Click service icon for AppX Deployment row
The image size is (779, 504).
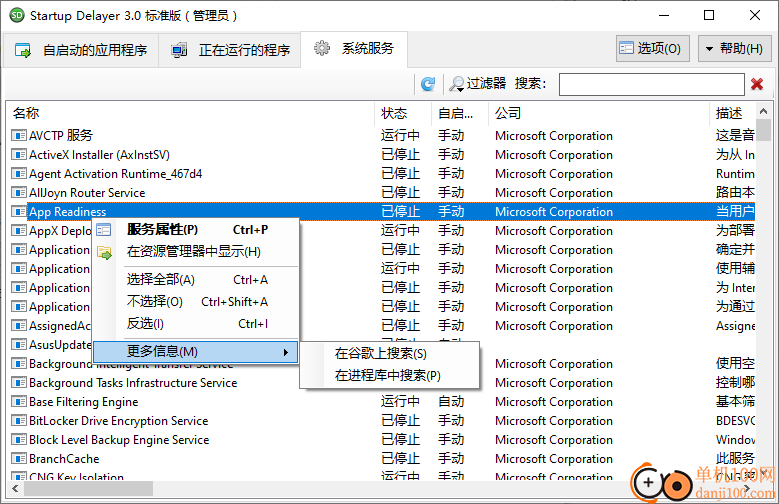pos(18,231)
